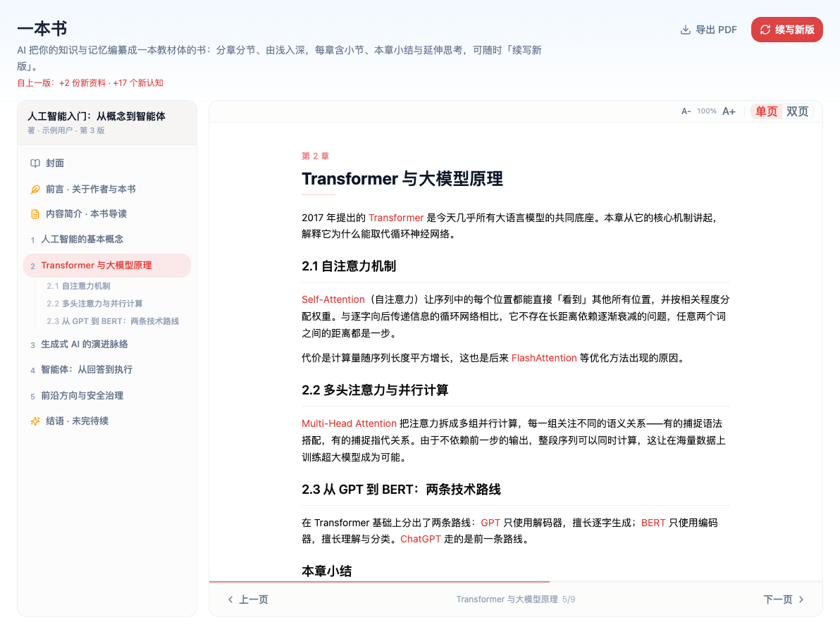The width and height of the screenshot is (840, 634).
Task: Click the red reading progress bar
Action: pos(379,581)
